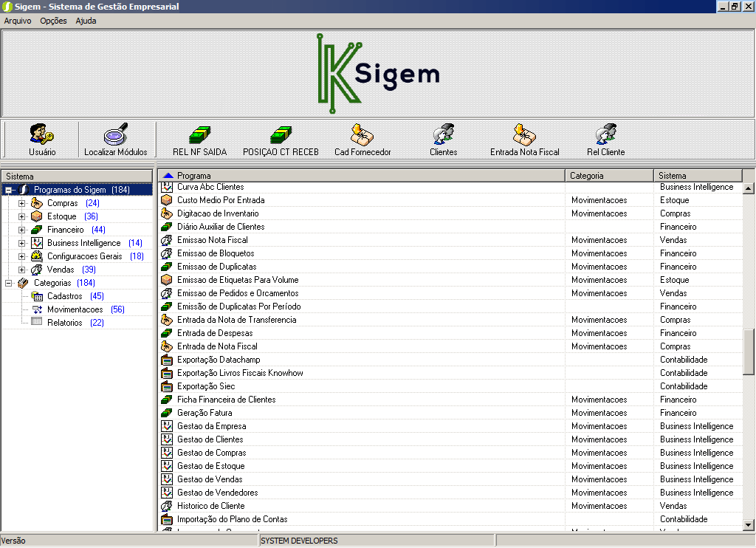Image resolution: width=756 pixels, height=548 pixels.
Task: Open Entrada Nota Fiscal toolbar icon
Action: pyautogui.click(x=524, y=135)
